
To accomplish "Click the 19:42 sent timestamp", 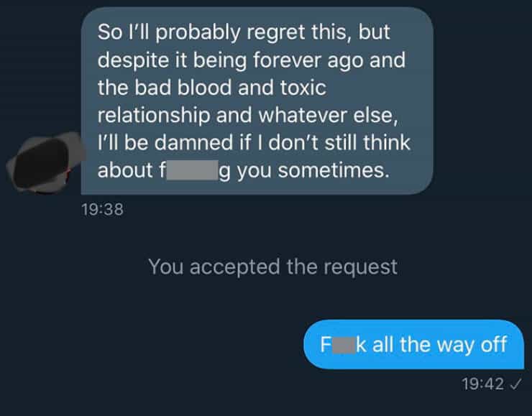I will [482, 384].
